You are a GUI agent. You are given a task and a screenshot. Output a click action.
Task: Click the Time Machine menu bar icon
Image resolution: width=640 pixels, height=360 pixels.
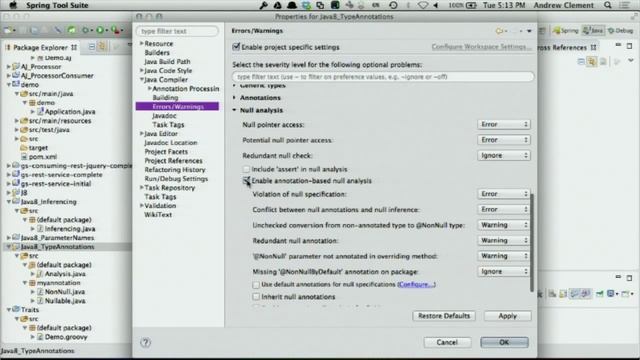(393, 5)
